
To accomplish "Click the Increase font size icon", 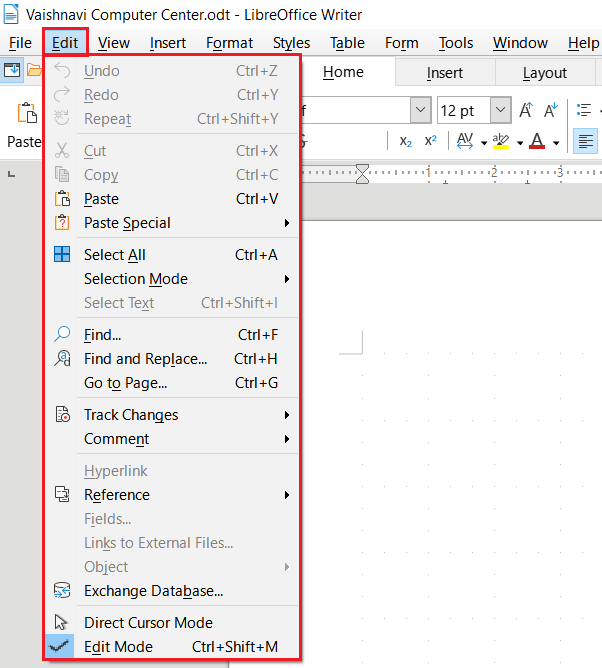I will 526,110.
